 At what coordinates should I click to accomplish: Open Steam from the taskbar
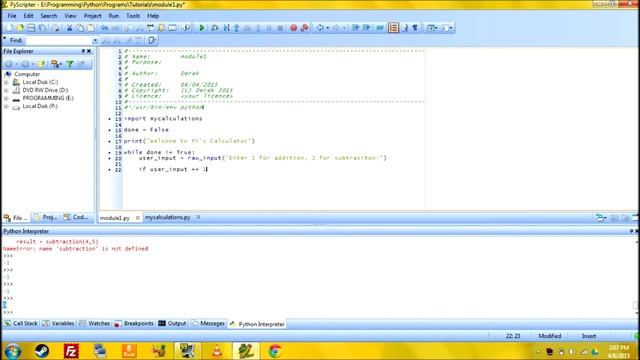point(42,351)
